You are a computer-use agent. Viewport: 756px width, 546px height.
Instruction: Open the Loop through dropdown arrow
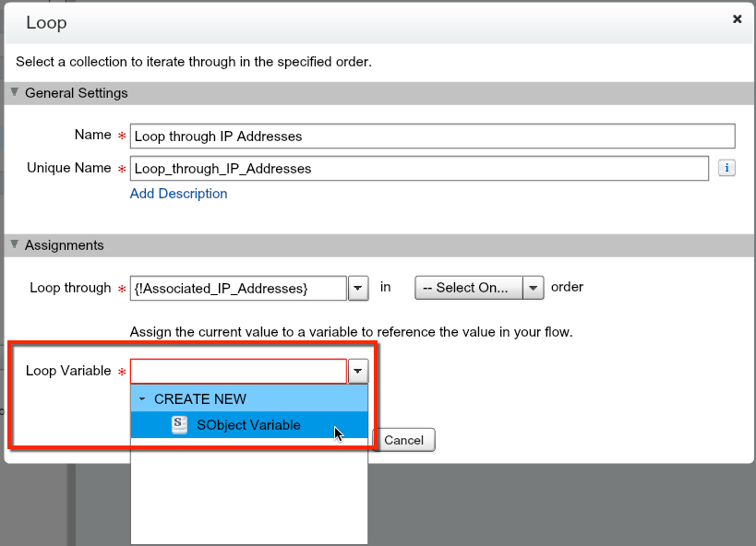[359, 288]
